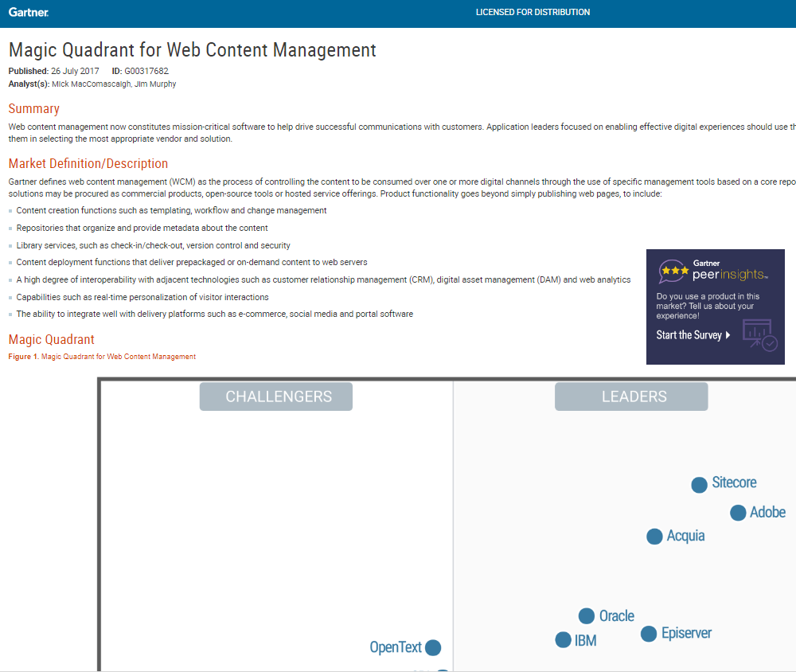Click the Gartner peer insights banner text

pos(730,270)
